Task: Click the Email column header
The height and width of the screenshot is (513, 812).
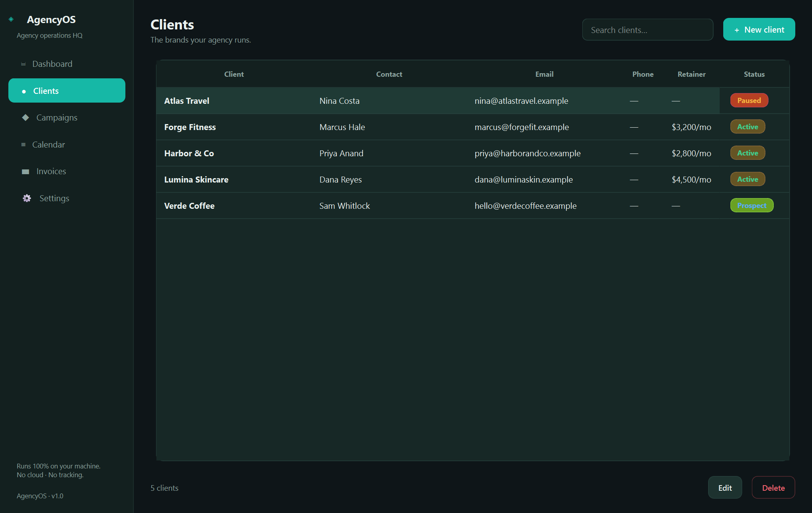Action: (545, 74)
